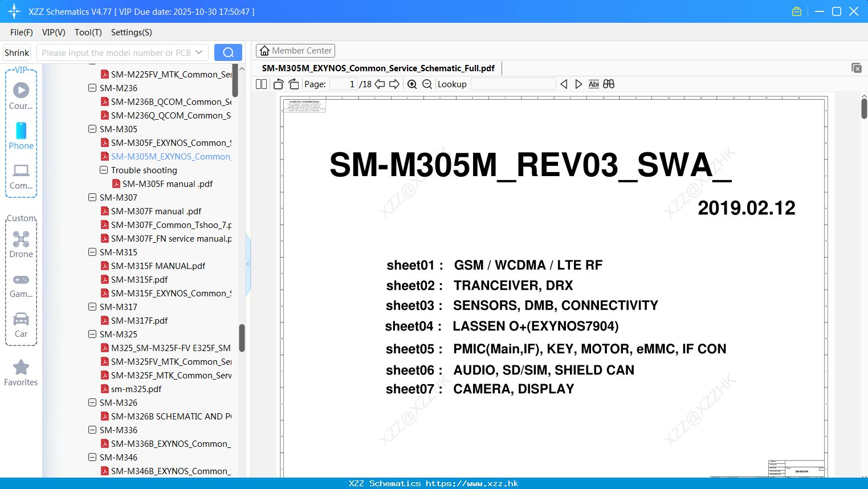This screenshot has width=868, height=489.
Task: Find previous lookup match triangle
Action: (x=564, y=84)
